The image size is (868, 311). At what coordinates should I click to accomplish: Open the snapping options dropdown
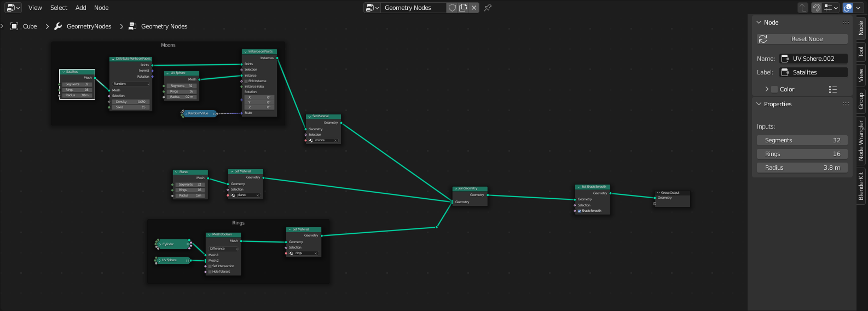coord(831,8)
